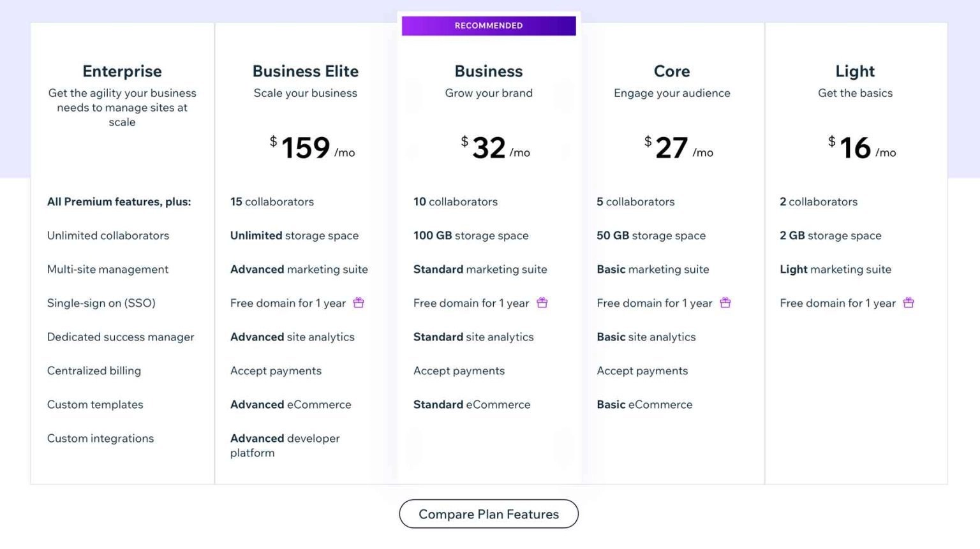Screen dimensions: 980x549
Task: Click gift icon in Business plan
Action: coord(542,303)
